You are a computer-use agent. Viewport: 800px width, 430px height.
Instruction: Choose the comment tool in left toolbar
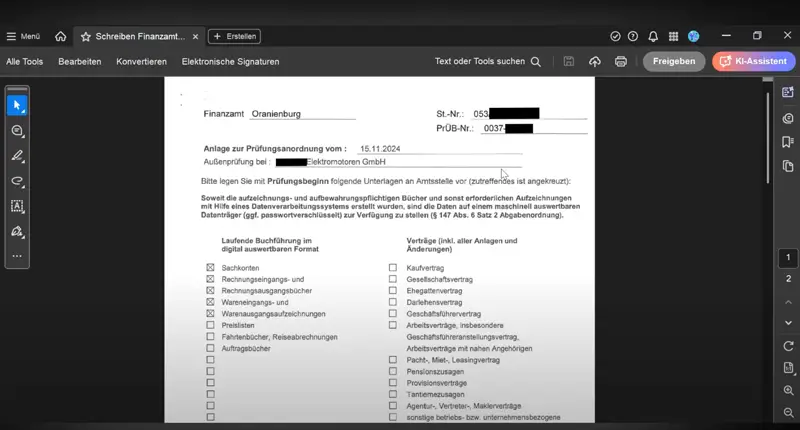coord(17,131)
